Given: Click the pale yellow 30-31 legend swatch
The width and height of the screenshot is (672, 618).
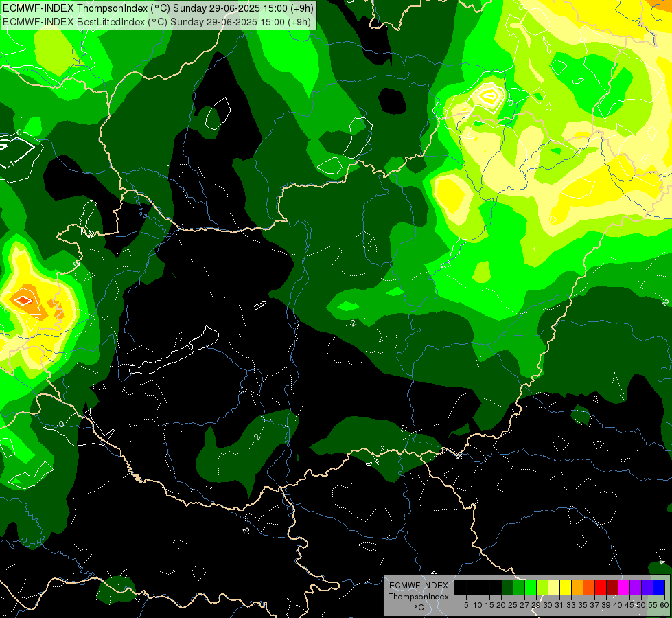Looking at the screenshot, I should tap(554, 587).
